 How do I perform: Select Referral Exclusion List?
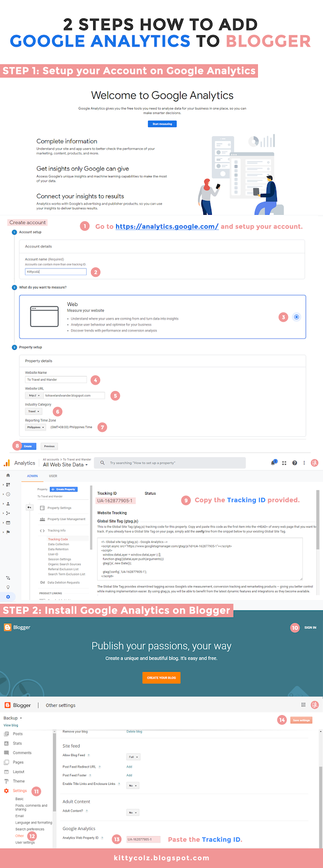click(63, 569)
